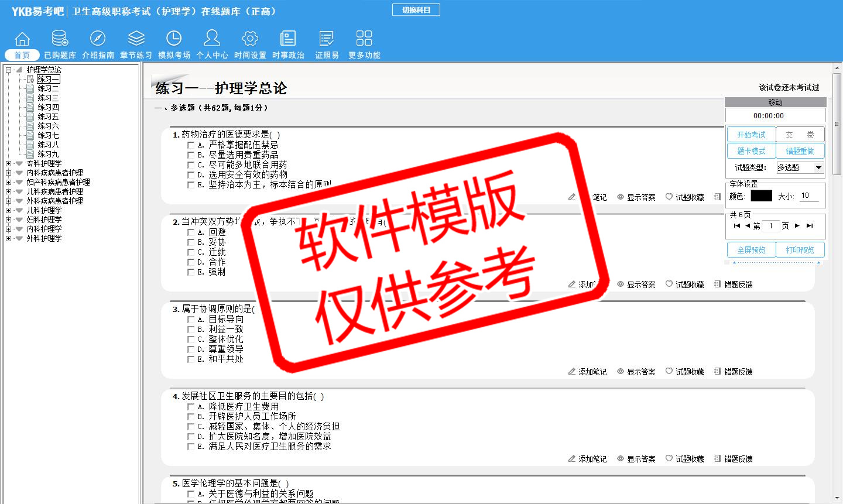Click the font size input field
The image size is (843, 504).
click(809, 196)
